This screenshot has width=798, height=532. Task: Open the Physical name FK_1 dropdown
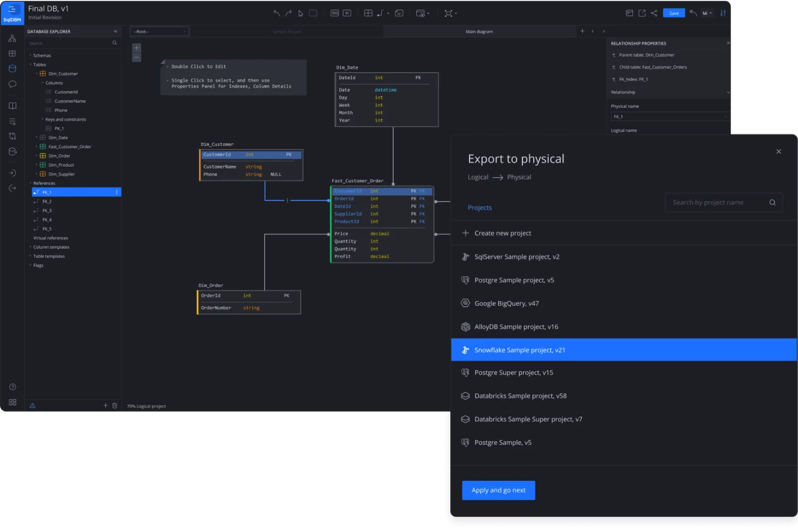point(670,116)
